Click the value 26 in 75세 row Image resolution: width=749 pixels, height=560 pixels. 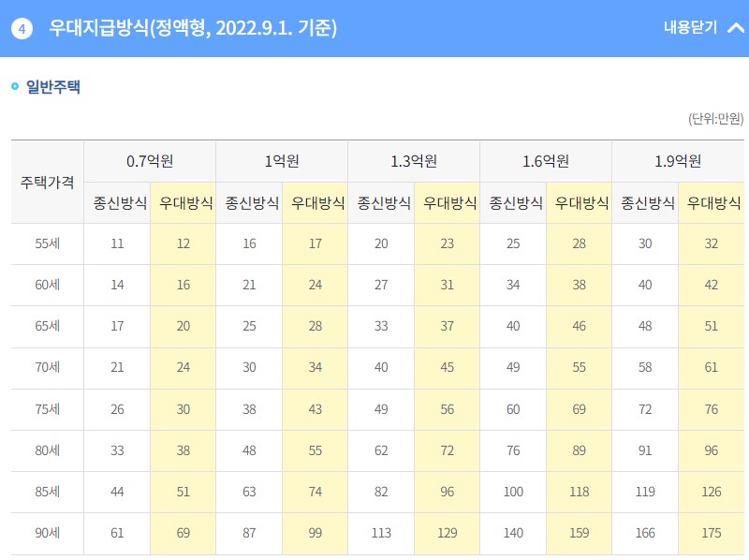(117, 409)
